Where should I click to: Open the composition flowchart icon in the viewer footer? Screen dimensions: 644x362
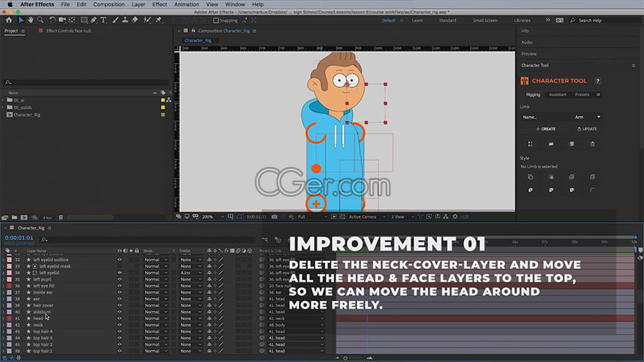(446, 216)
